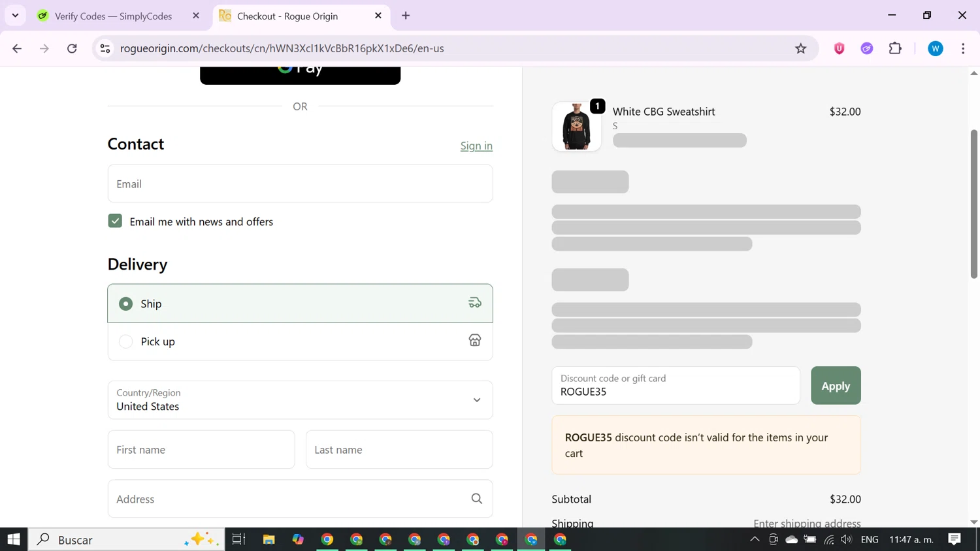
Task: Click the scrollbar down arrow
Action: coord(973,522)
